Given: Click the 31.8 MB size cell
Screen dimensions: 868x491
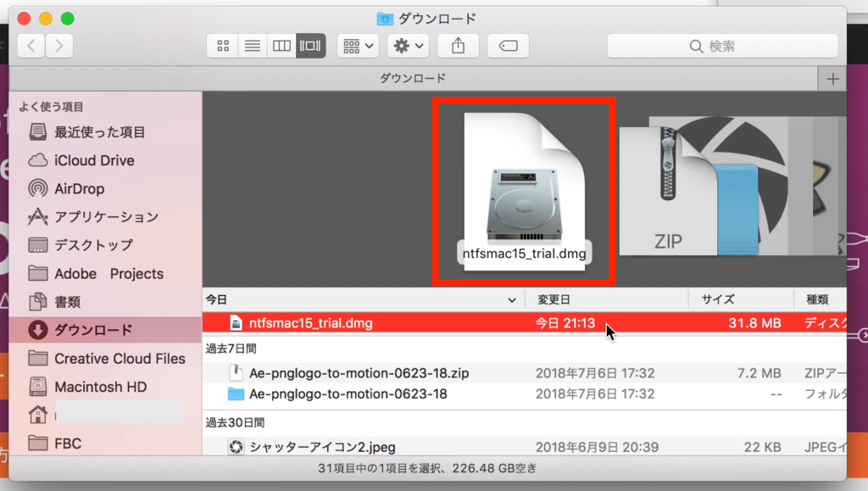Looking at the screenshot, I should point(754,323).
